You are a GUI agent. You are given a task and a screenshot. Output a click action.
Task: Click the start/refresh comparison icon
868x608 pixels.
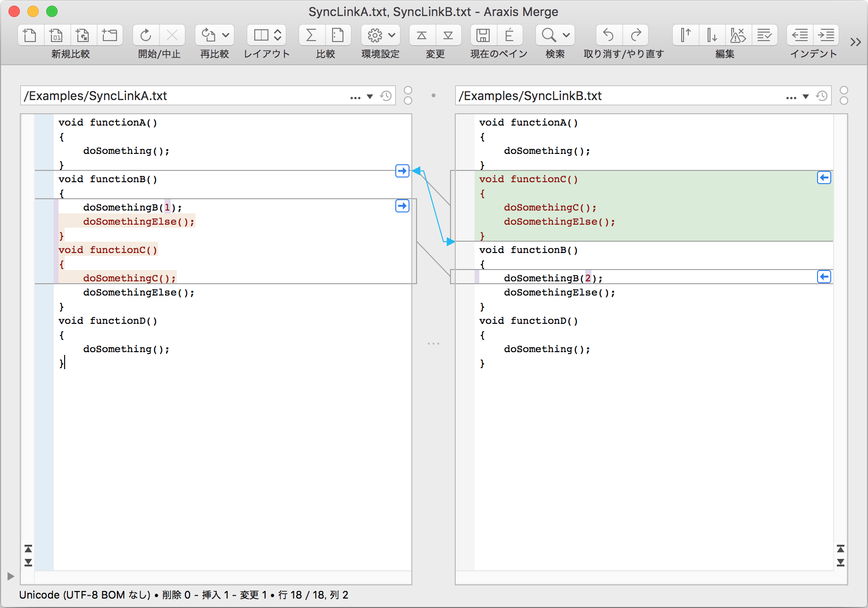coord(146,35)
